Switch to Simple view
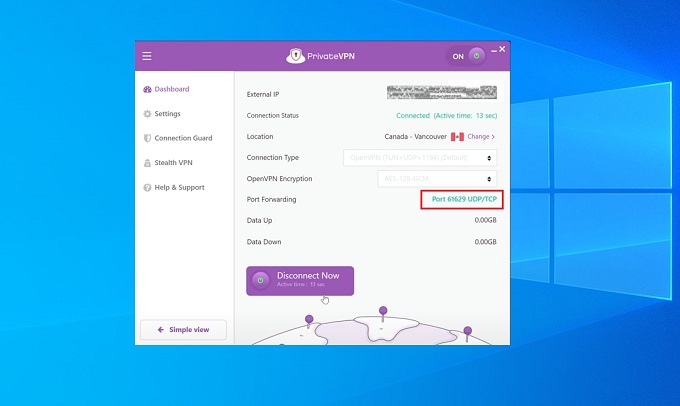Image resolution: width=680 pixels, height=406 pixels. coord(183,330)
